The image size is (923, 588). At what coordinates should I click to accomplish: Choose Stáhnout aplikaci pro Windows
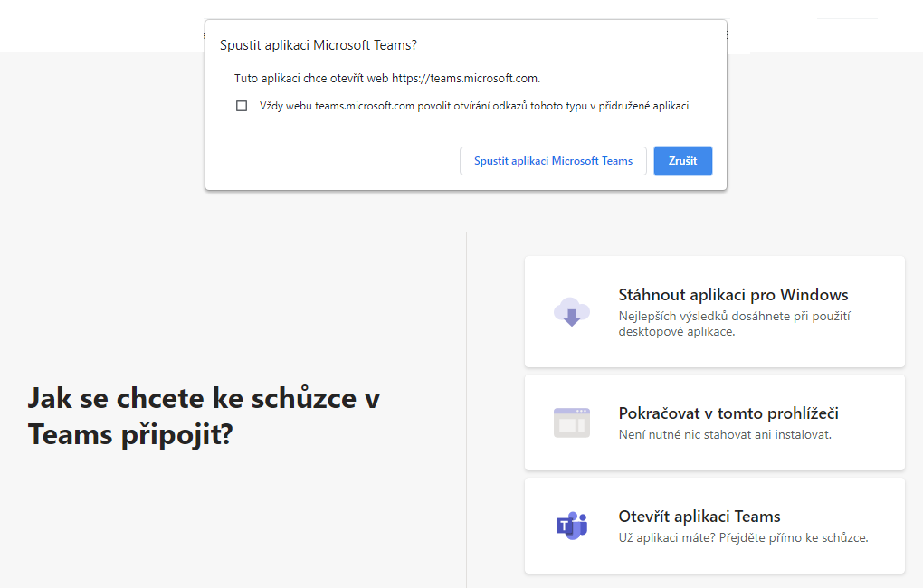tap(715, 312)
